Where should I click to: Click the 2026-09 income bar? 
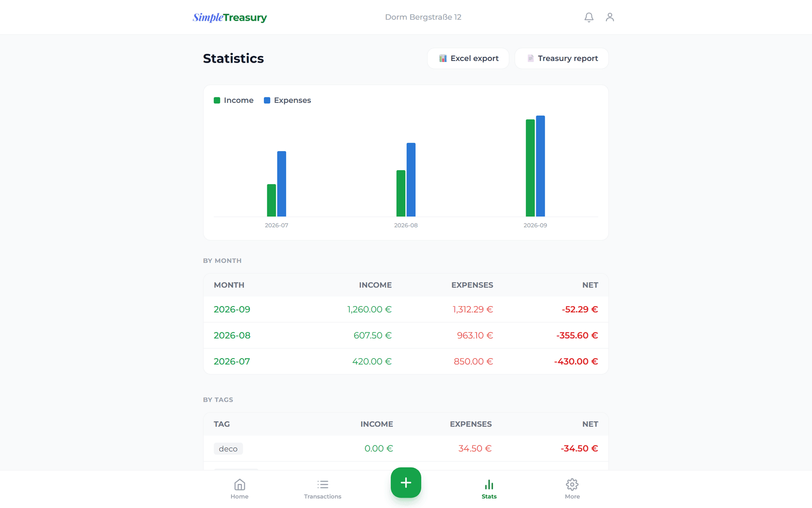click(530, 168)
